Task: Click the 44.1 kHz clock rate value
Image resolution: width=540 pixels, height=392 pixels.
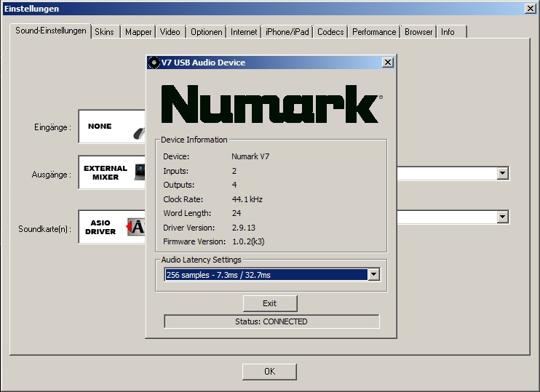Action: (x=247, y=199)
